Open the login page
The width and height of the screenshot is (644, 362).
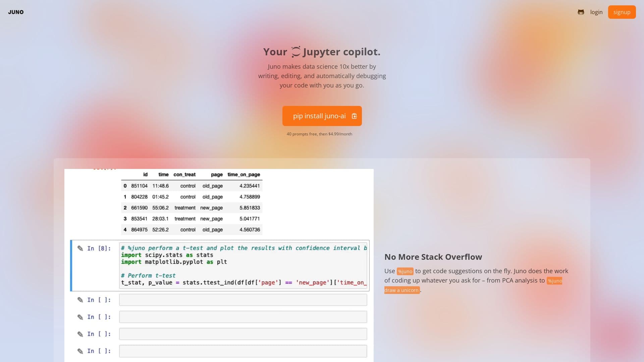point(596,12)
